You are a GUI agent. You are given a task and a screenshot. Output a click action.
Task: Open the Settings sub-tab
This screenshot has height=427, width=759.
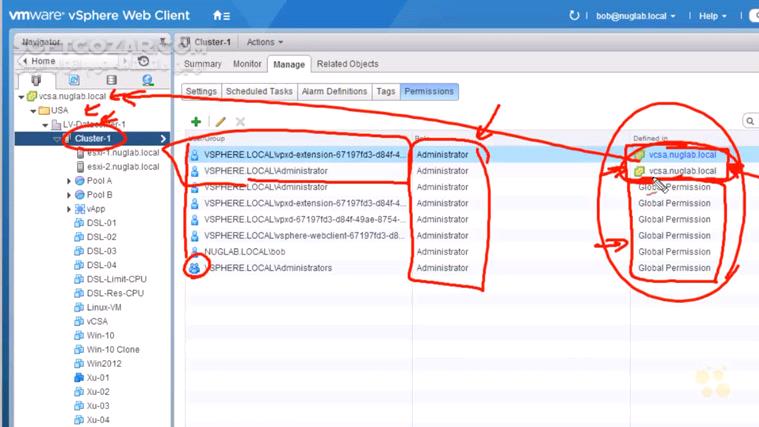coord(201,92)
